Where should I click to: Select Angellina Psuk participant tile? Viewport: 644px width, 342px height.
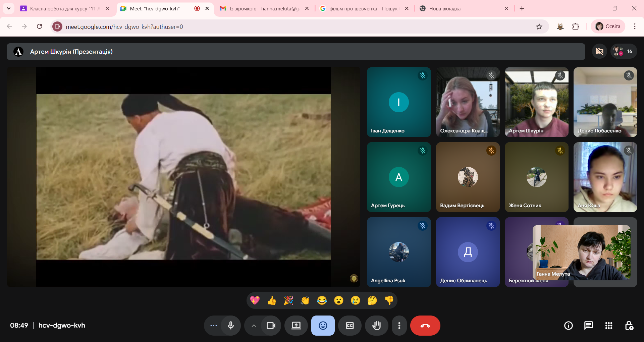(399, 252)
